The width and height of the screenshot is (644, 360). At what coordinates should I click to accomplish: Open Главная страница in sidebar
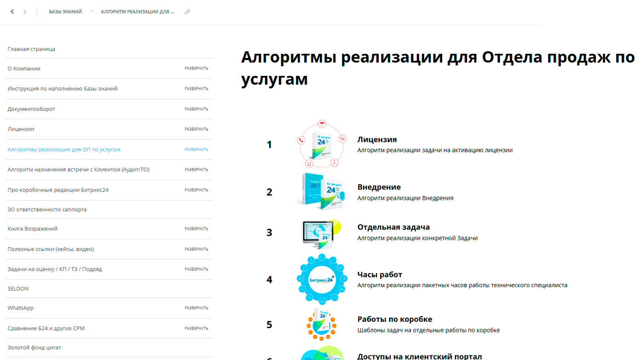pyautogui.click(x=31, y=49)
